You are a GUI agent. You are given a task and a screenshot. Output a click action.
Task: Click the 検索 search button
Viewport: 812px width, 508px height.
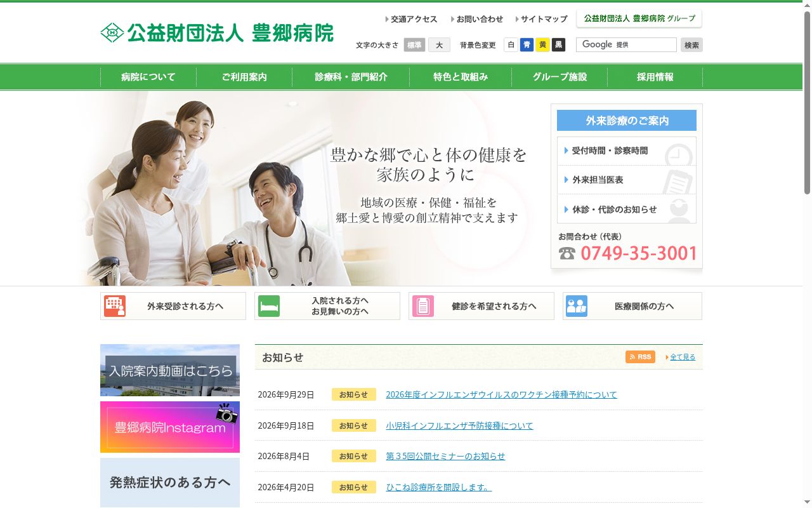pos(691,45)
